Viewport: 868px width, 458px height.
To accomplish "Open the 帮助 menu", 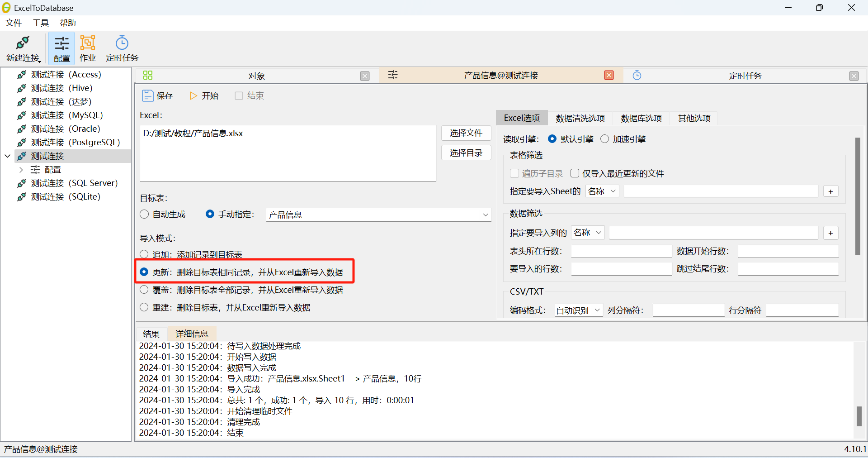I will 68,23.
